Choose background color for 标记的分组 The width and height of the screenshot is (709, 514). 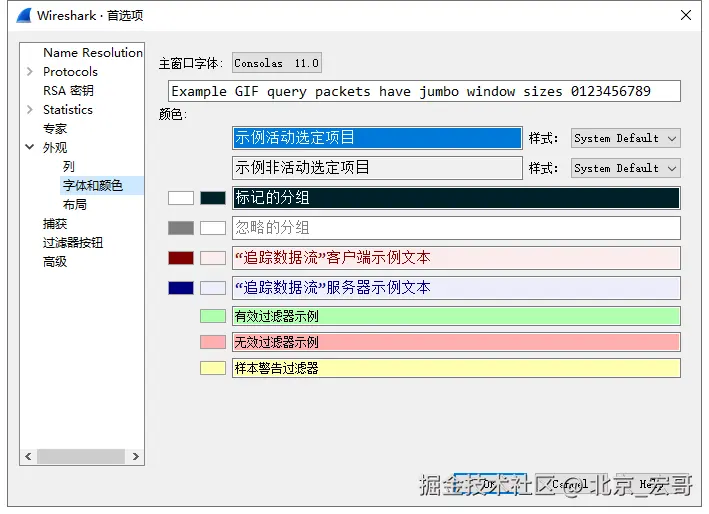click(x=213, y=198)
